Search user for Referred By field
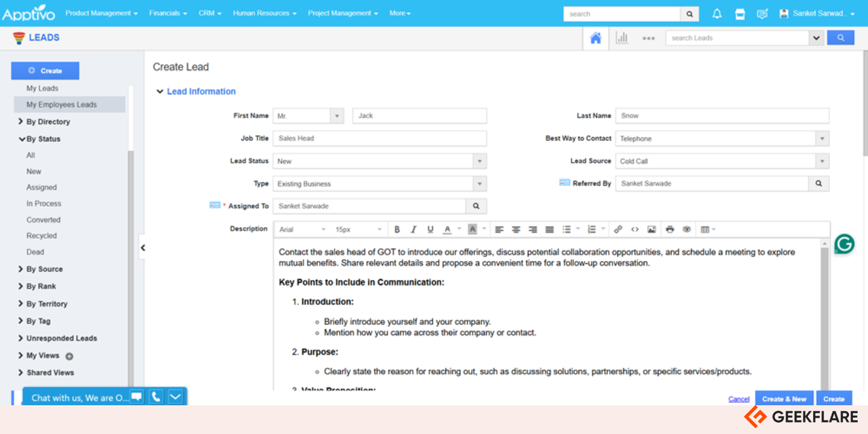 pyautogui.click(x=819, y=183)
